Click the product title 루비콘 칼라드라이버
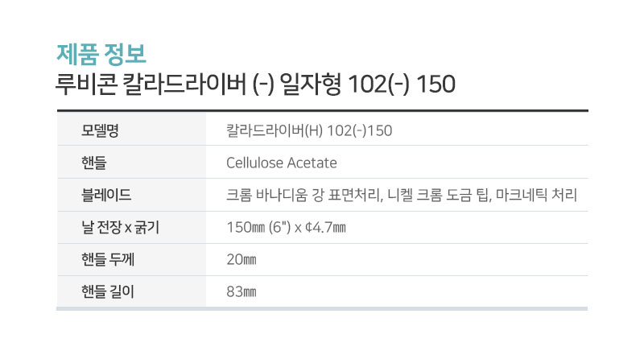The height and width of the screenshot is (359, 644). pos(151,85)
